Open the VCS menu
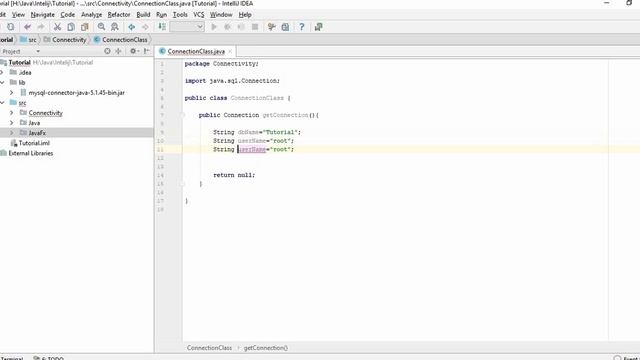The height and width of the screenshot is (360, 640). 199,15
